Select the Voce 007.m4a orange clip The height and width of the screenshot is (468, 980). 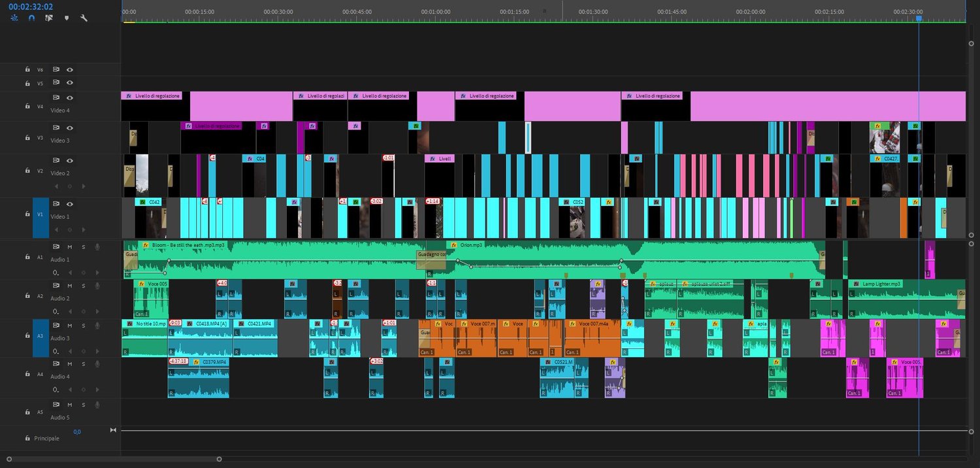[x=593, y=338]
